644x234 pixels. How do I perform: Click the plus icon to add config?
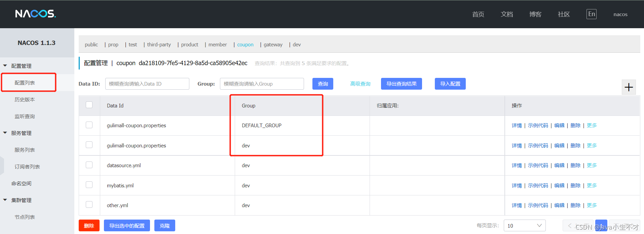tap(629, 87)
